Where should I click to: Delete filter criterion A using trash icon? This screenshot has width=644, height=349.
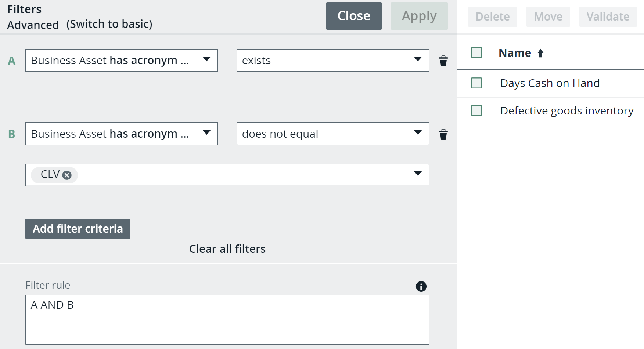(443, 61)
